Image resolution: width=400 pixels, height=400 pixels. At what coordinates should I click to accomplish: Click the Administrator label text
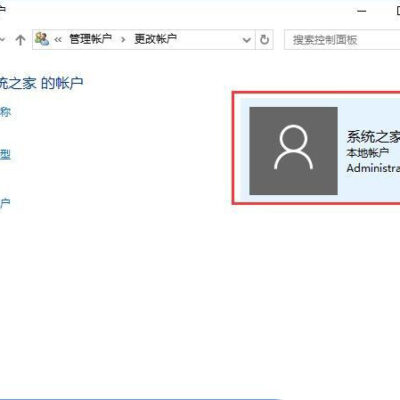pos(373,168)
